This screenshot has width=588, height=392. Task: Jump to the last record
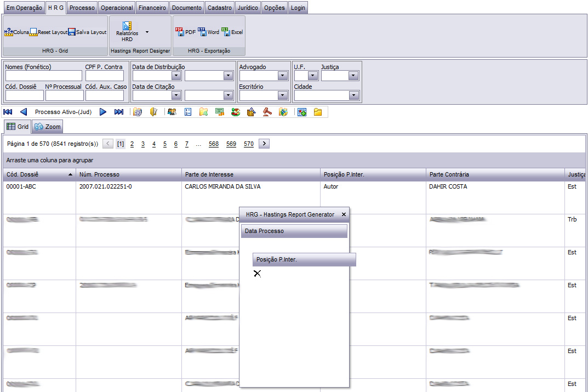tap(119, 112)
